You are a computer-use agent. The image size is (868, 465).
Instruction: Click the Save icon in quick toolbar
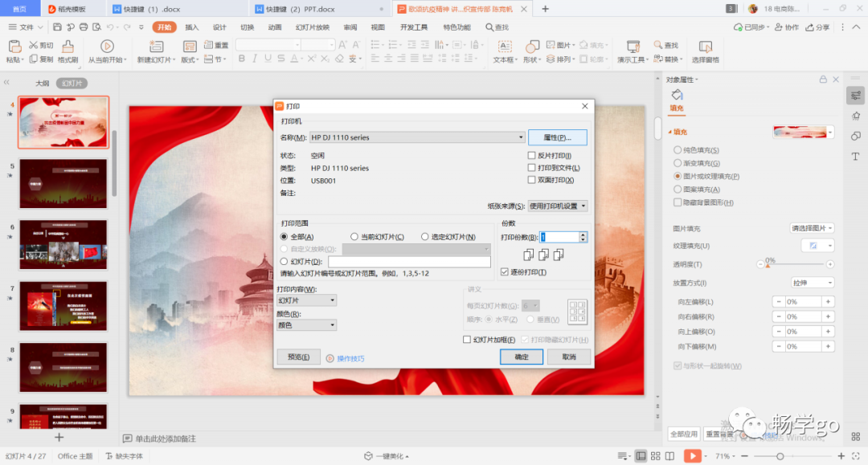tap(57, 27)
